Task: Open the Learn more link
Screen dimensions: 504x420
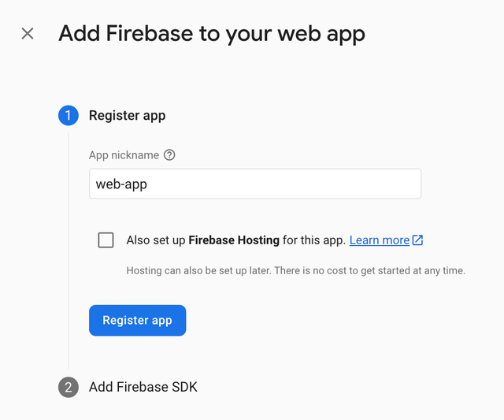Action: (380, 240)
